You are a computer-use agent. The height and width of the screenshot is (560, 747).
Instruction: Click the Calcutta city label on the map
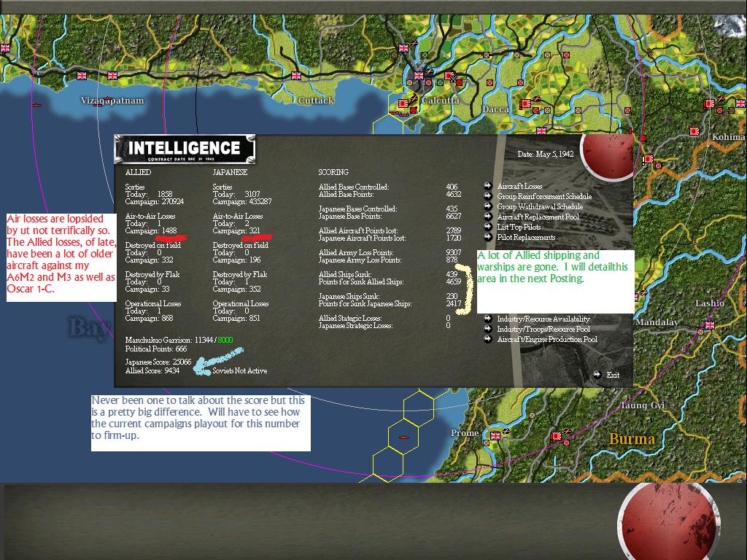coord(441,101)
